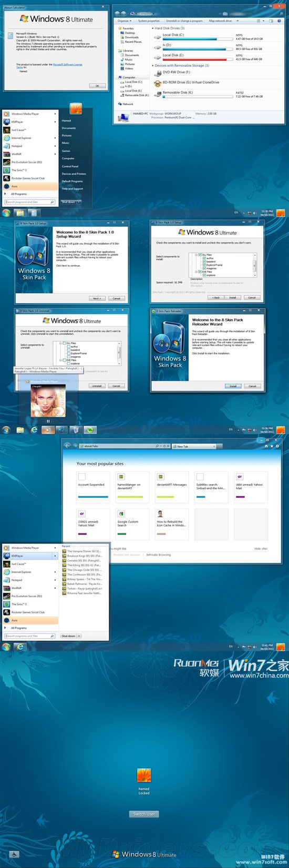Click user picture atop the Start menu
The image size is (289, 868).
(x=76, y=109)
